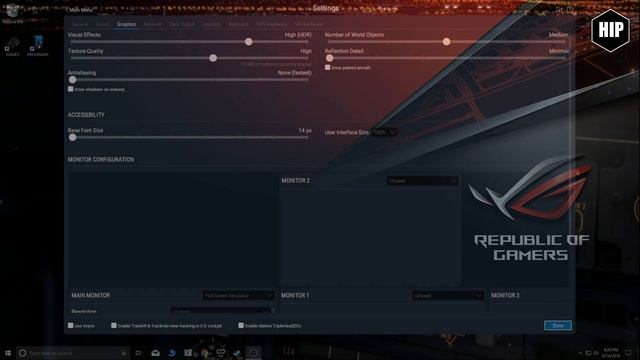Click the Windows taskbar search field
Screen dimensions: 640x360
[x=73, y=353]
